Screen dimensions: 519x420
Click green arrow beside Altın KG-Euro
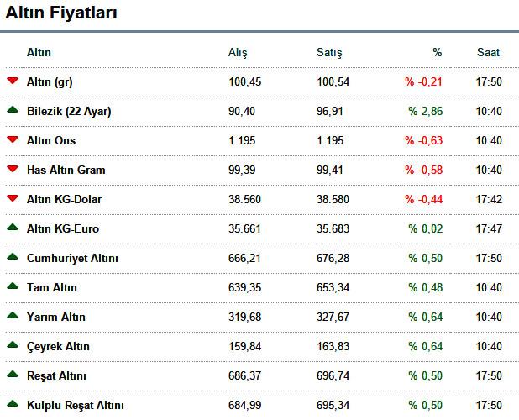point(13,227)
